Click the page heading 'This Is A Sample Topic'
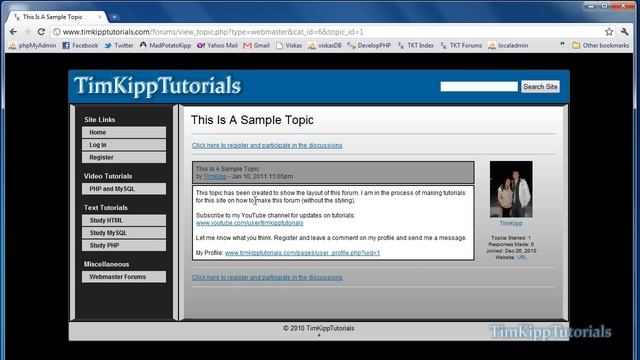Image resolution: width=640 pixels, height=360 pixels. (x=252, y=120)
